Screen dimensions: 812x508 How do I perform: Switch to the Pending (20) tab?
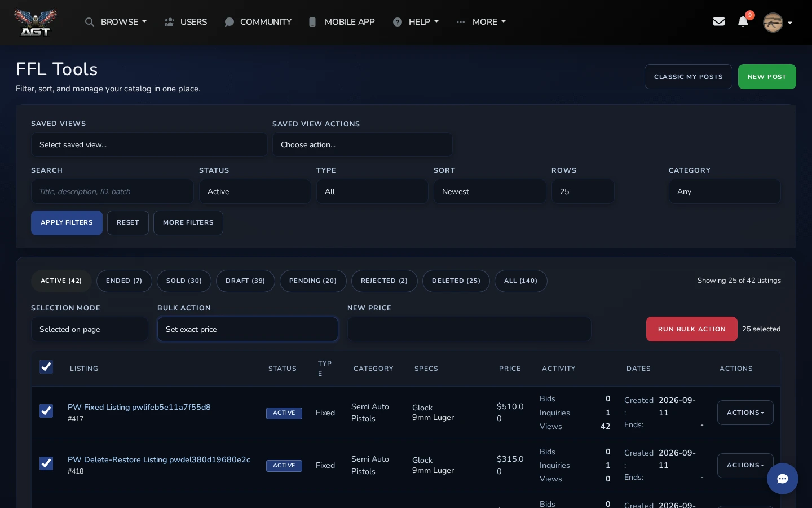313,281
